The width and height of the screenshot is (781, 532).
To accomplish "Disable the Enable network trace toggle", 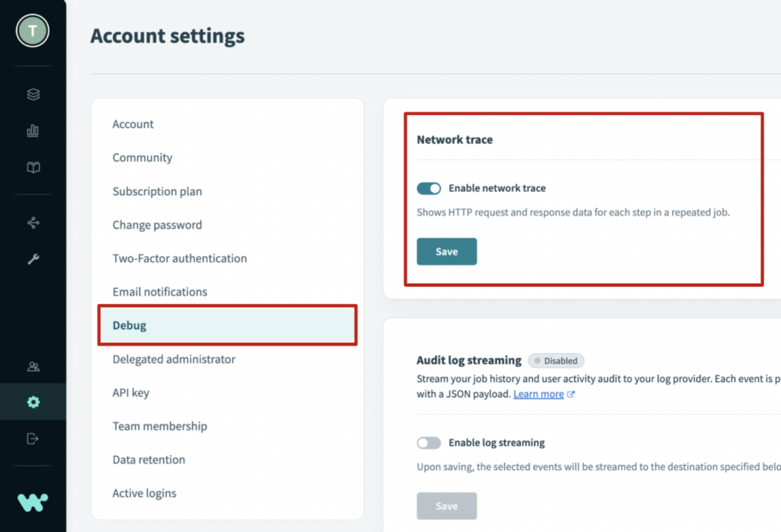I will [429, 188].
